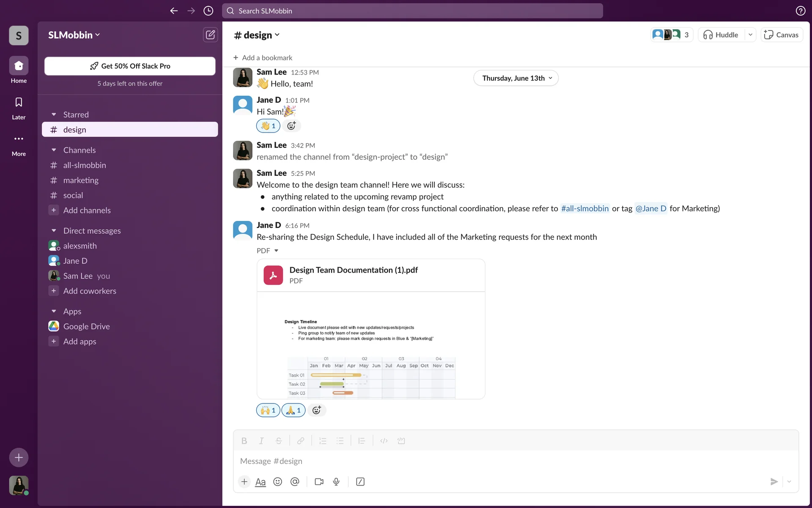Click Get 50% Off Slack Pro button
The width and height of the screenshot is (812, 508).
click(x=130, y=66)
